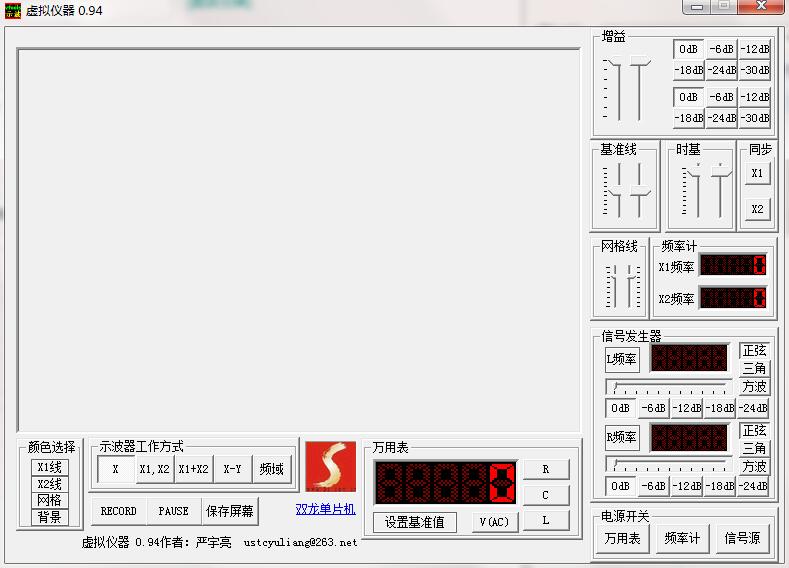This screenshot has height=568, width=789.
Task: Click L channel frequency slider
Action: 668,387
